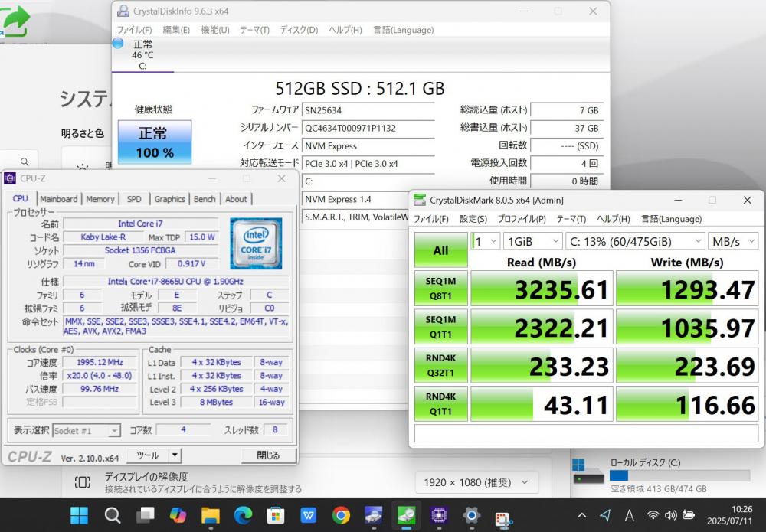Open battery status tray icon
766x532 pixels.
tap(689, 515)
